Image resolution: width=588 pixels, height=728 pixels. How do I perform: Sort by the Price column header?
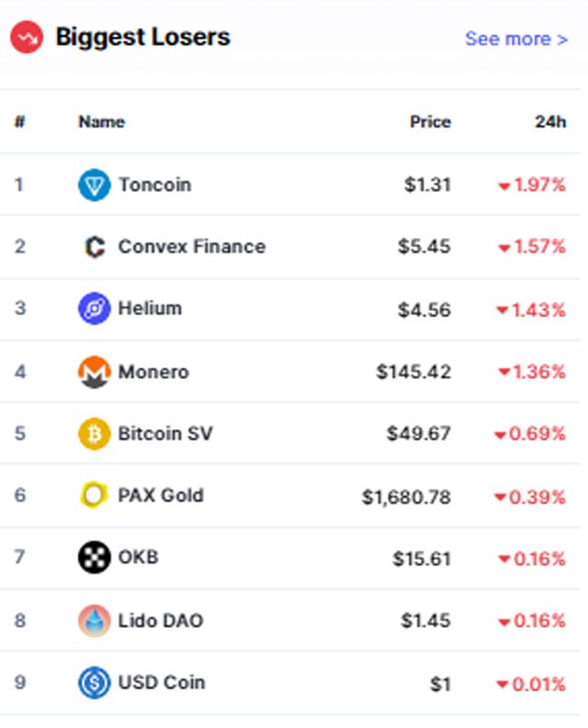click(x=430, y=121)
